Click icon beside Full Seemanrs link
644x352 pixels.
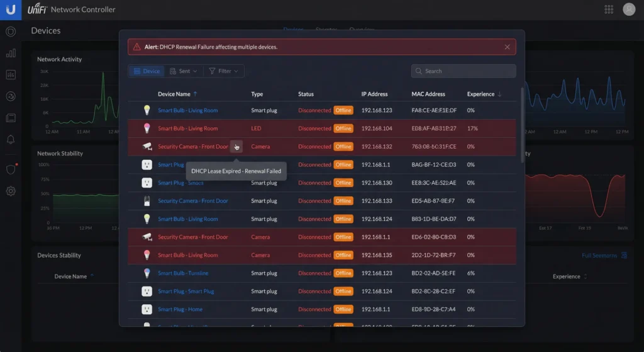coord(624,256)
